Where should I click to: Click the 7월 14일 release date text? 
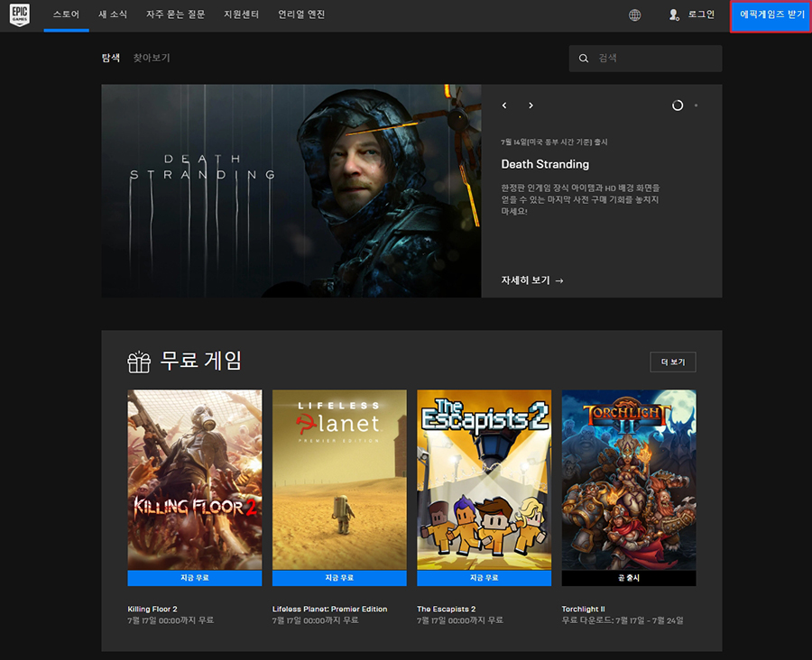click(554, 142)
